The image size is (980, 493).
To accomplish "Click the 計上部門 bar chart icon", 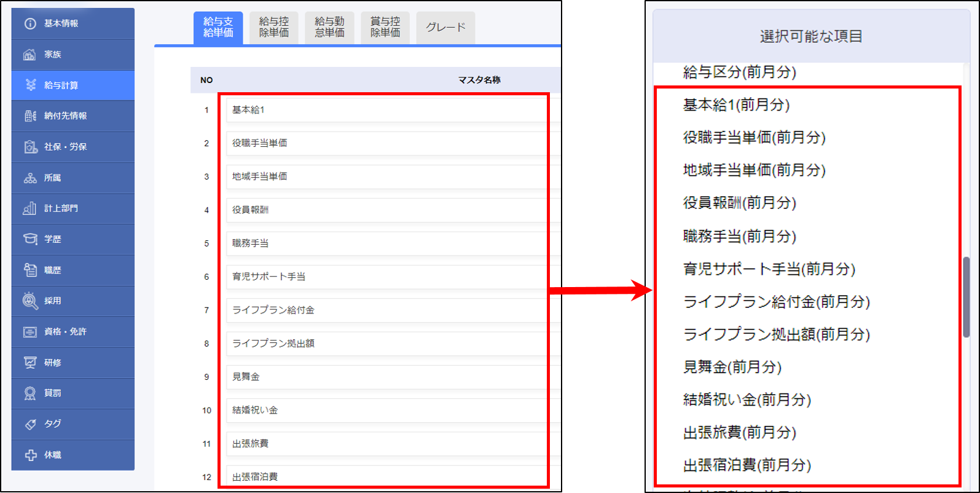I will pyautogui.click(x=29, y=208).
